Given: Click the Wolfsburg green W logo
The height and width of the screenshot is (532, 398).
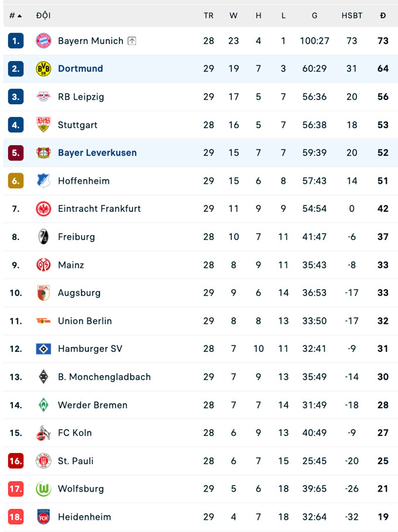Looking at the screenshot, I should pyautogui.click(x=43, y=489).
